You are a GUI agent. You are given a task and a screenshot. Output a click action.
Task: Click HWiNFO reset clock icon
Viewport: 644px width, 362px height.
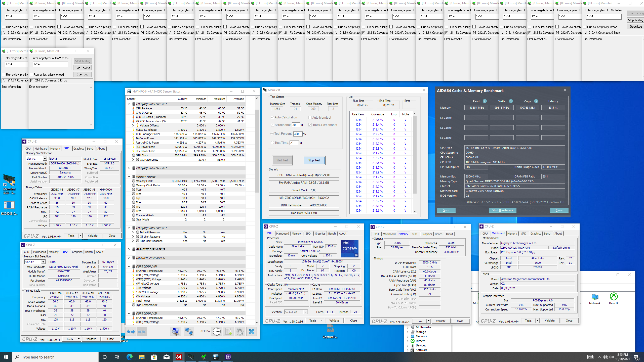click(217, 332)
